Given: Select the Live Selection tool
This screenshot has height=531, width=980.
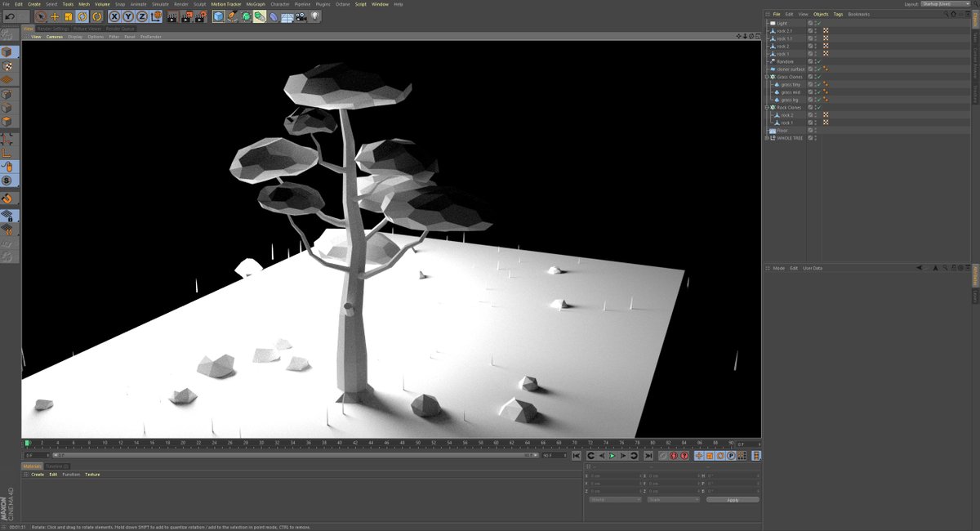Looking at the screenshot, I should point(40,16).
